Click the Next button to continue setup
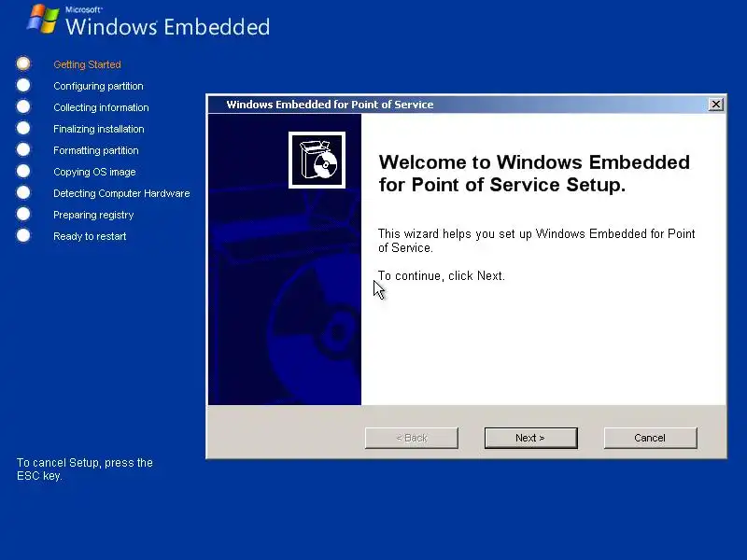This screenshot has height=560, width=747. pos(530,438)
